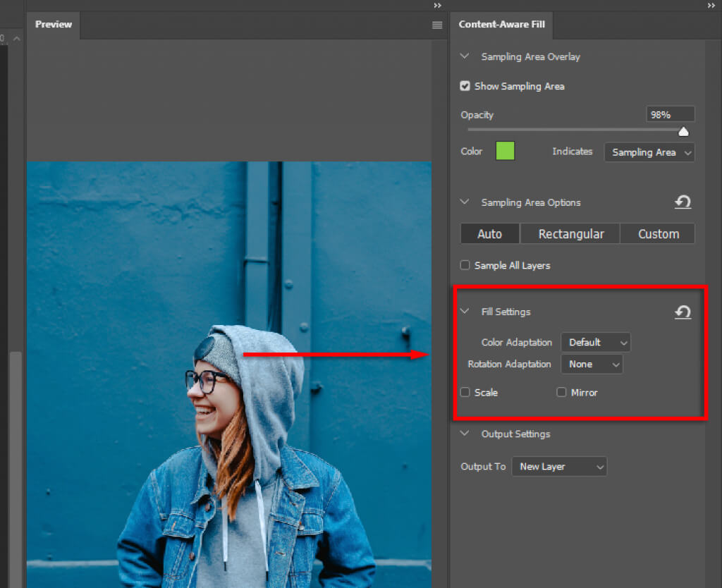Collapse the Sampling Area Overlay section
The height and width of the screenshot is (588, 722).
[x=465, y=56]
